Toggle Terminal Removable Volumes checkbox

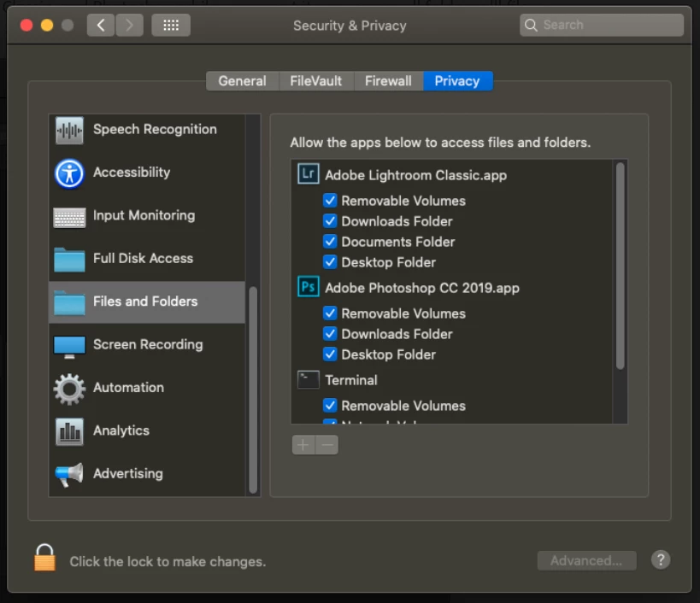coord(330,406)
